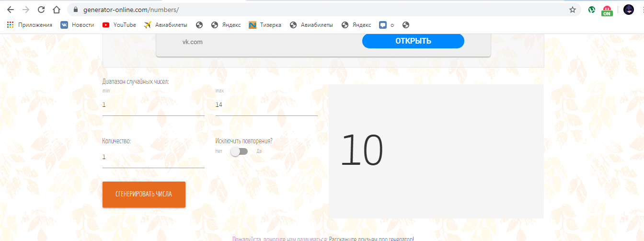644x241 pixels.
Task: Click the Количество quantity input field
Action: [x=153, y=157]
